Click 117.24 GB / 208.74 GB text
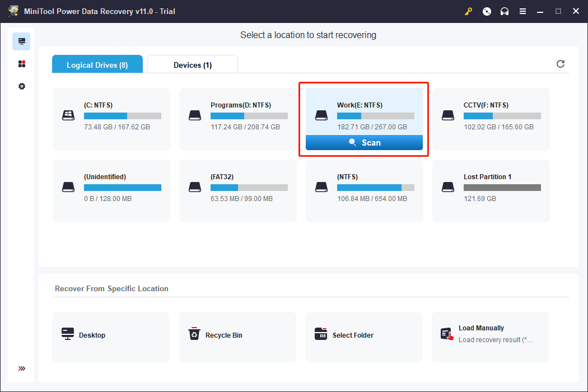The height and width of the screenshot is (392, 588). point(245,127)
